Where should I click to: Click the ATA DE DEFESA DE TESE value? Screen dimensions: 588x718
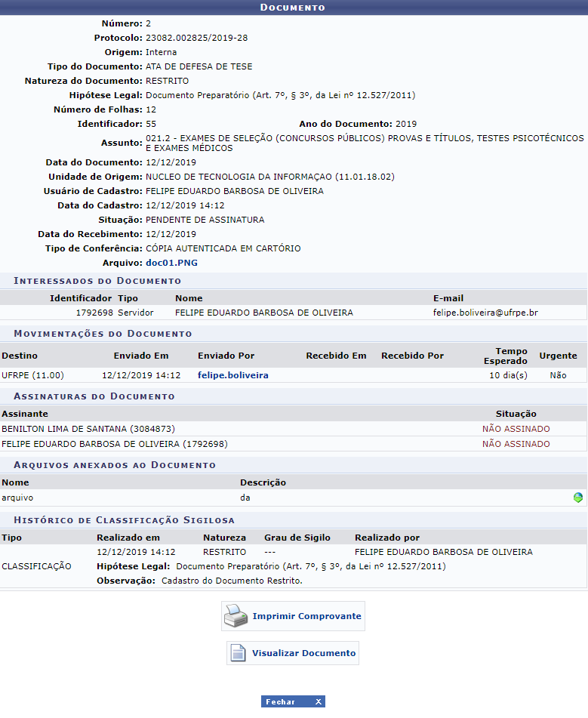[x=199, y=66]
